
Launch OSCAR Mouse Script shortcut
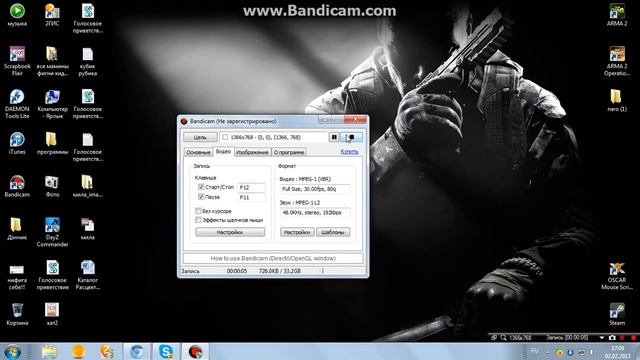[x=617, y=275]
